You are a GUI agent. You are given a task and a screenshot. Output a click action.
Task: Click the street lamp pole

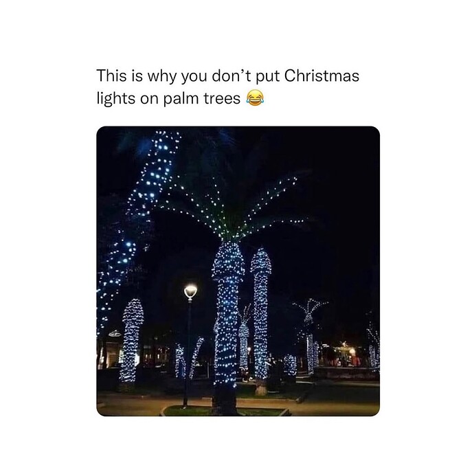pyautogui.click(x=186, y=354)
